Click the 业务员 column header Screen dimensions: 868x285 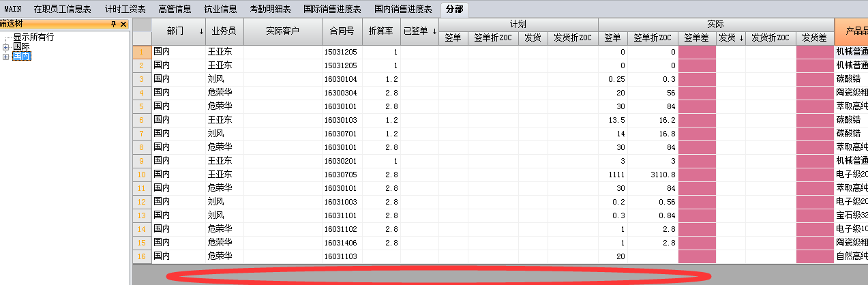tap(224, 31)
